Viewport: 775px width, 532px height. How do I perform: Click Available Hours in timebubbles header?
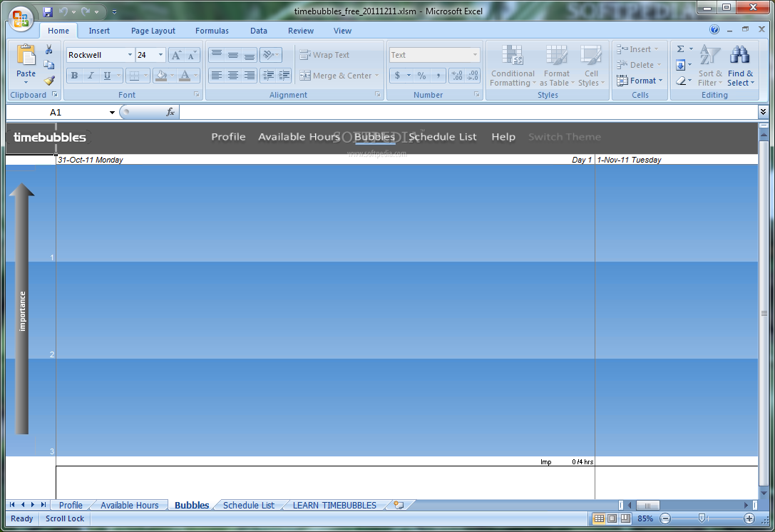tap(299, 137)
